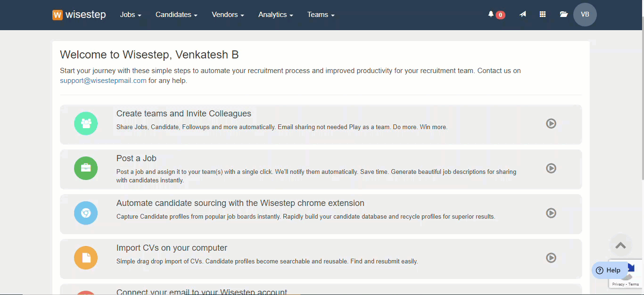Click the scroll-to-top arrow button
The height and width of the screenshot is (295, 644).
pyautogui.click(x=620, y=245)
